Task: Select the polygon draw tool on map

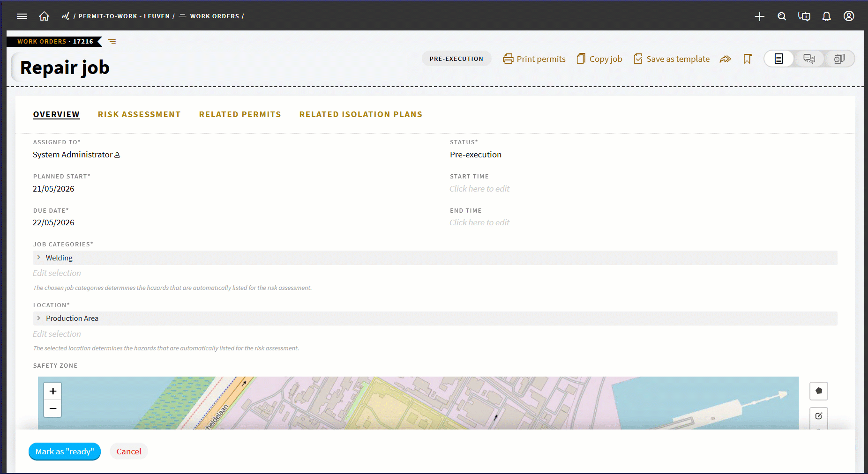Action: [x=818, y=391]
